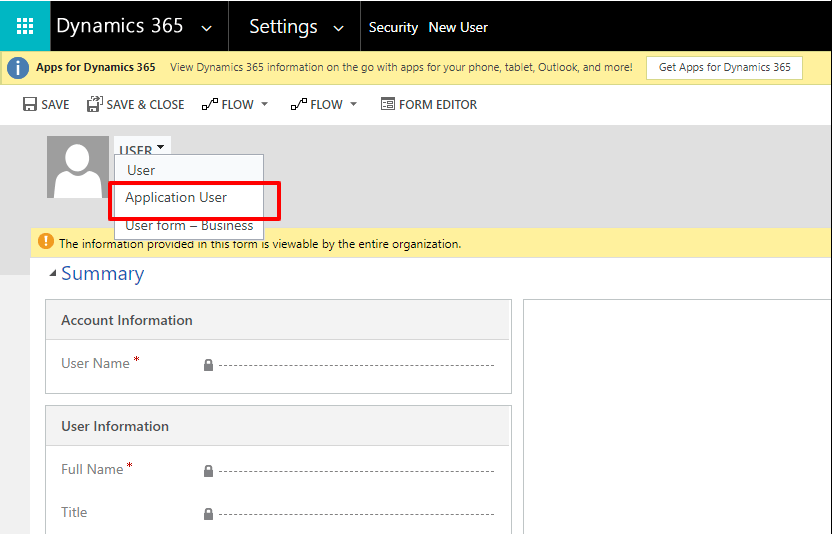The image size is (832, 534).
Task: Click into the User Name field
Action: pyautogui.click(x=356, y=365)
